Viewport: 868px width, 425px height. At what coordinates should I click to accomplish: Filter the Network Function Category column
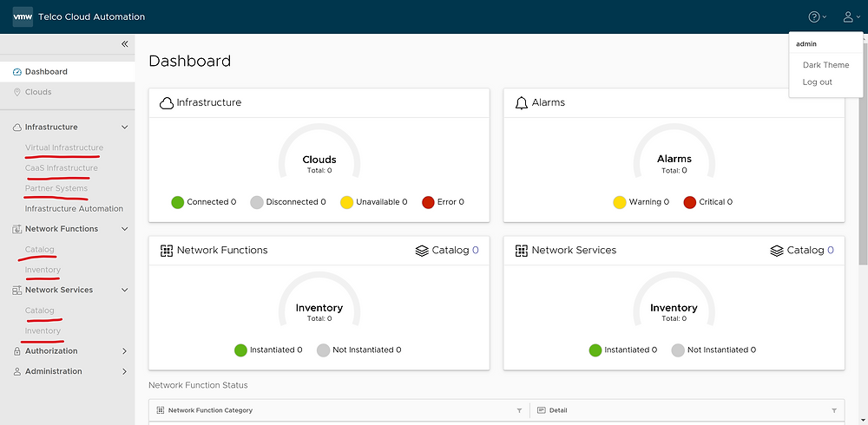[x=519, y=410]
